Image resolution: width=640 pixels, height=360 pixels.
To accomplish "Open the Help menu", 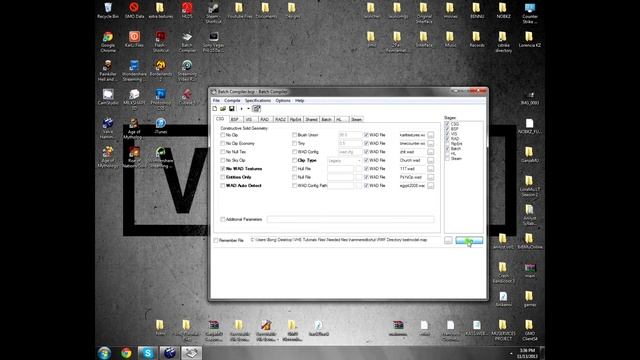I will [x=300, y=100].
